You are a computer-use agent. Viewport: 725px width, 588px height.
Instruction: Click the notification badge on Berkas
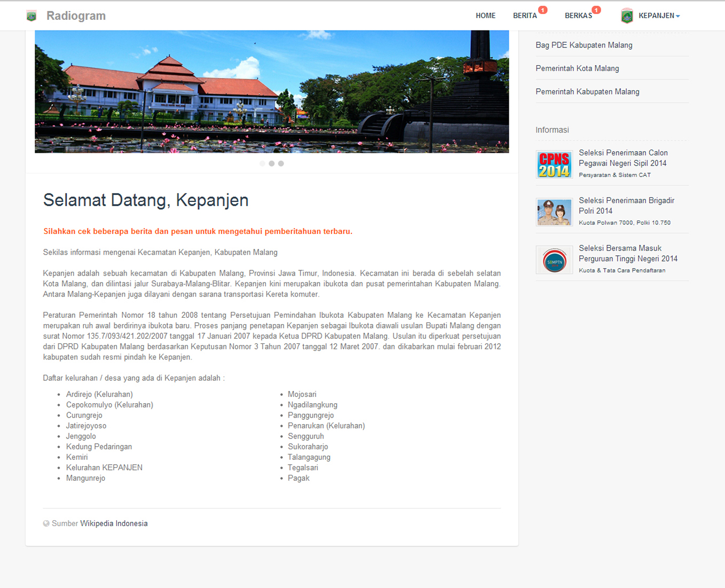(596, 10)
